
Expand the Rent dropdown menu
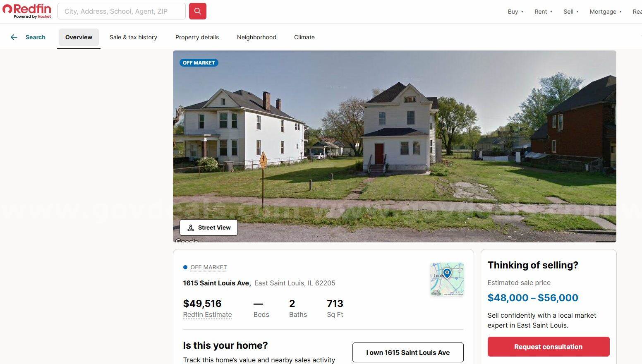point(543,12)
